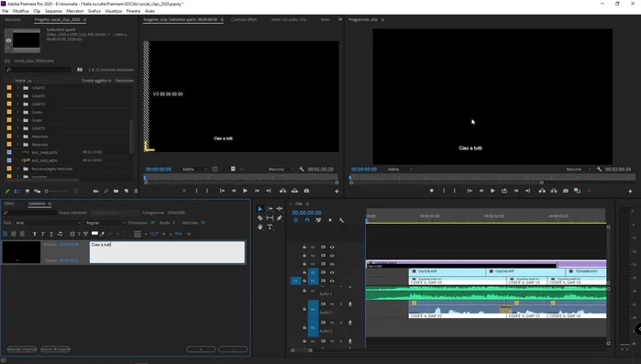Apply bold in subtitle formatting
This screenshot has height=364, width=641.
[x=34, y=234]
